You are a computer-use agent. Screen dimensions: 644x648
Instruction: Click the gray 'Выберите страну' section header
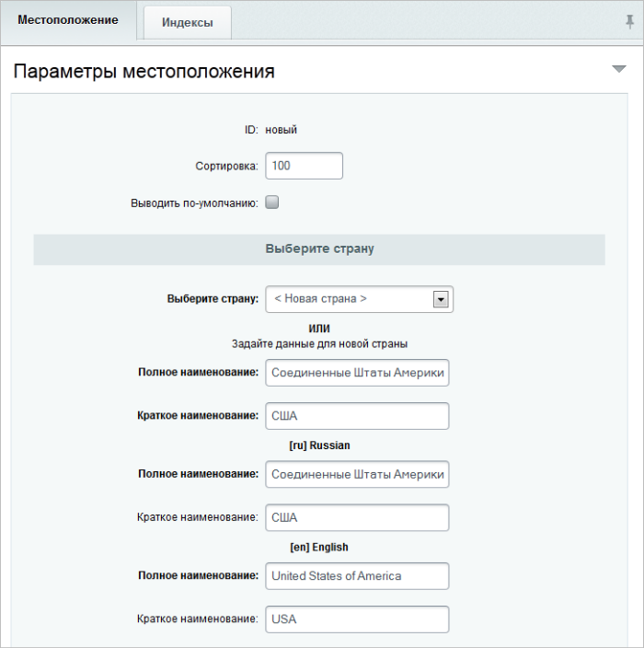click(x=319, y=249)
